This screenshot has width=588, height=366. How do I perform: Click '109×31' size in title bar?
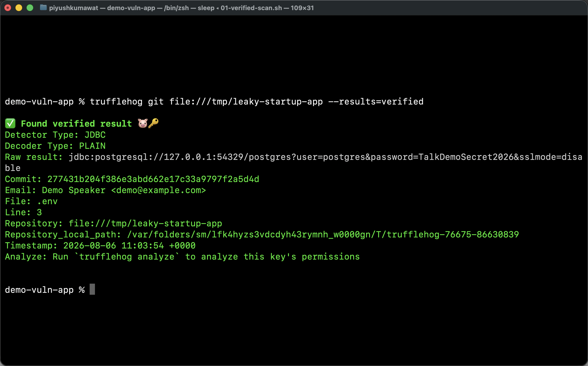pos(302,8)
